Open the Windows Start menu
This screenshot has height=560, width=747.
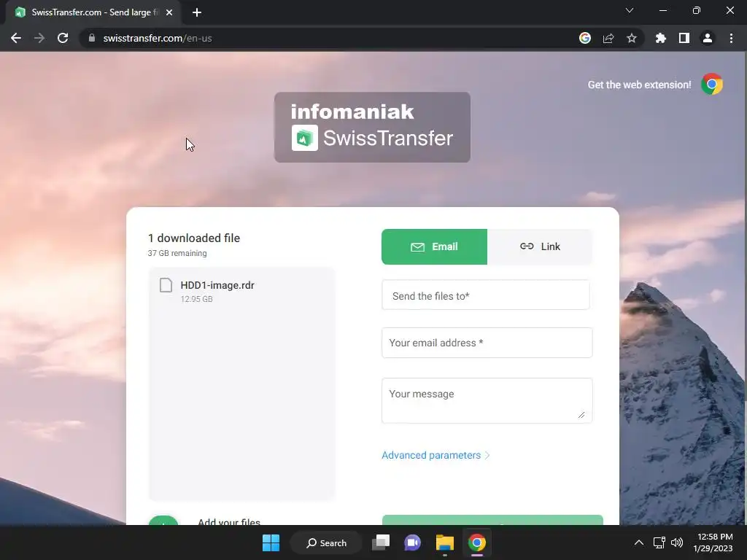tap(271, 542)
